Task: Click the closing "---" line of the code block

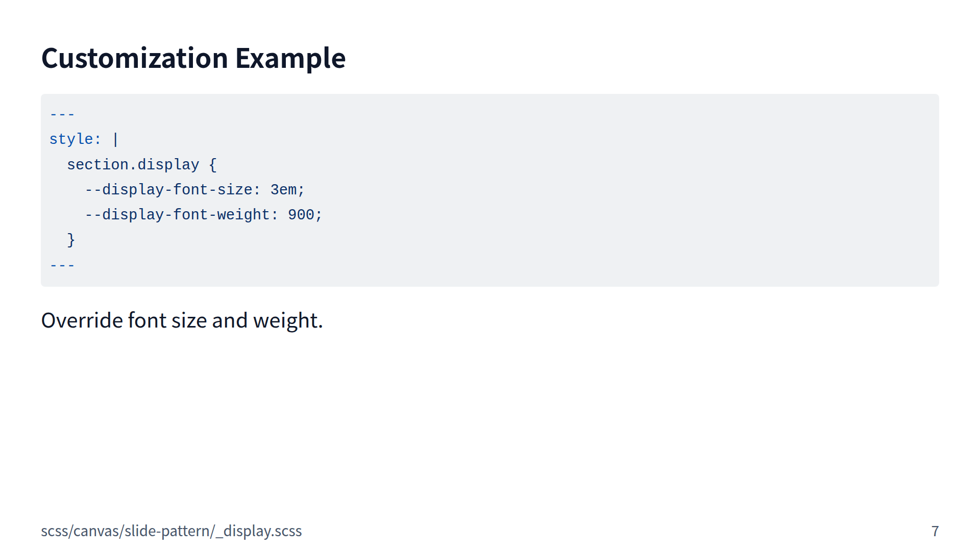Action: (x=62, y=265)
